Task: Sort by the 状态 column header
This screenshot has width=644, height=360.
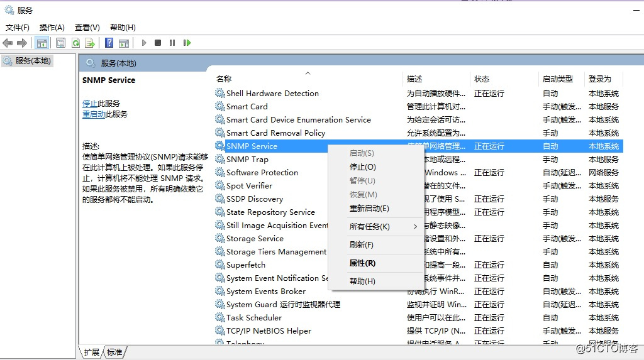Action: tap(504, 79)
